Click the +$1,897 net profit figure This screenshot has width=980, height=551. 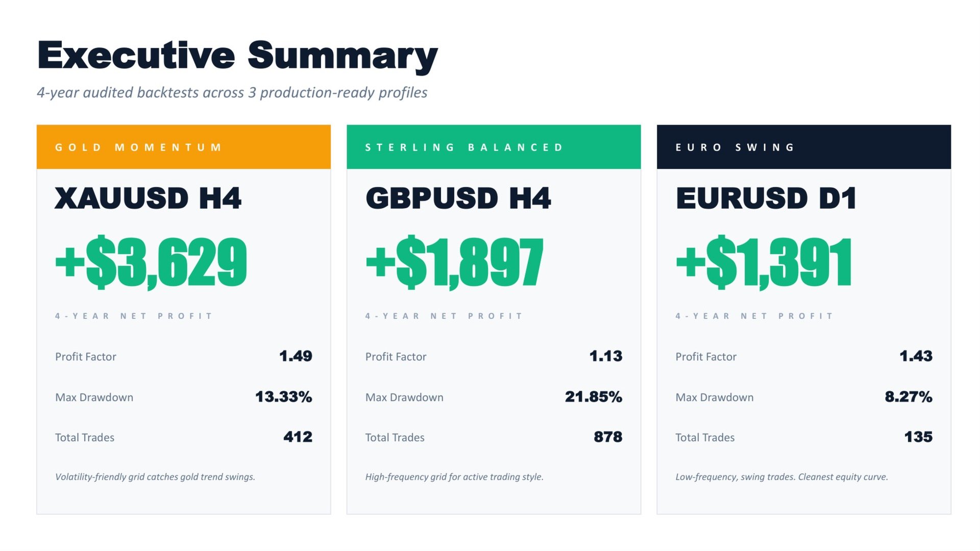click(x=454, y=262)
